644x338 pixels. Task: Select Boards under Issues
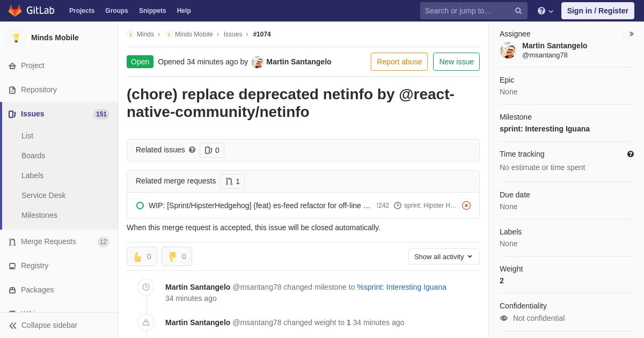[33, 156]
